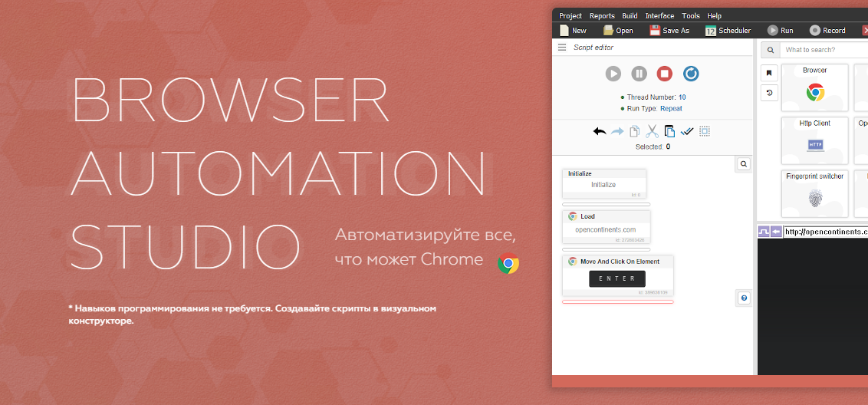Open the Http Client module card
The image size is (868, 405).
point(815,140)
